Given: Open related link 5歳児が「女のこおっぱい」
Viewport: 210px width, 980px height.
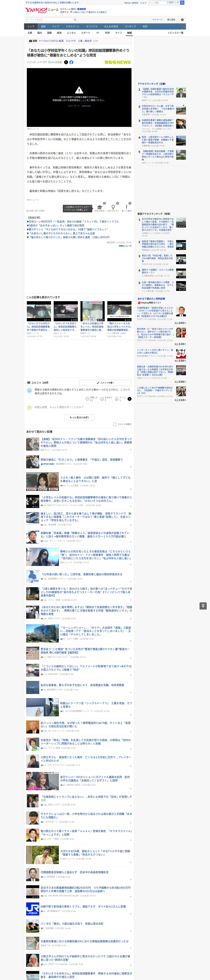Looking at the screenshot, I should (x=56, y=226).
